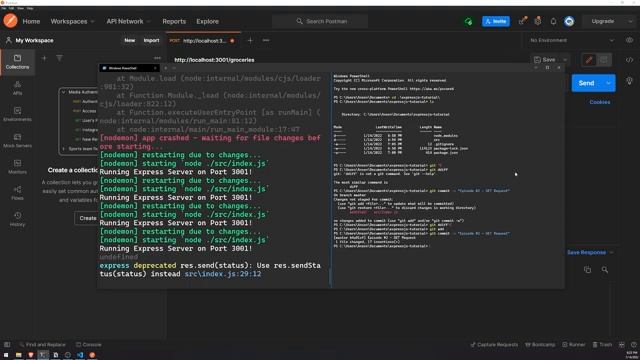Click the filter collections icon

click(60, 58)
